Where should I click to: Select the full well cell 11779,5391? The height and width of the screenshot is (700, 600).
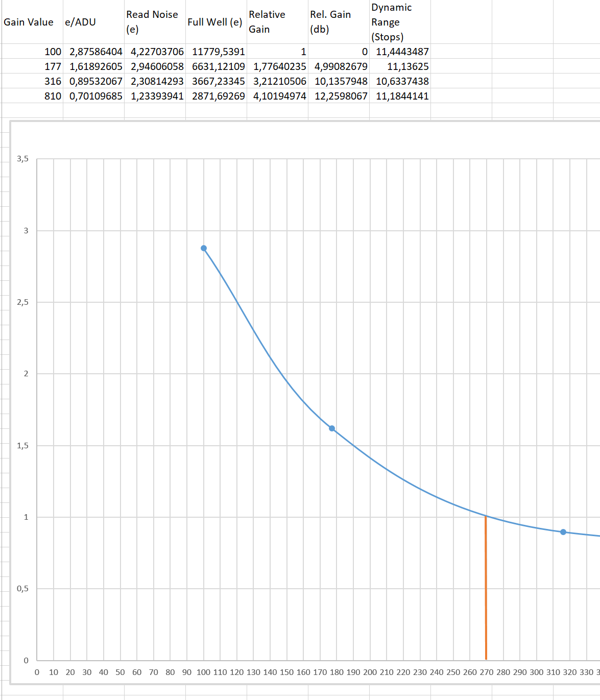[x=219, y=52]
